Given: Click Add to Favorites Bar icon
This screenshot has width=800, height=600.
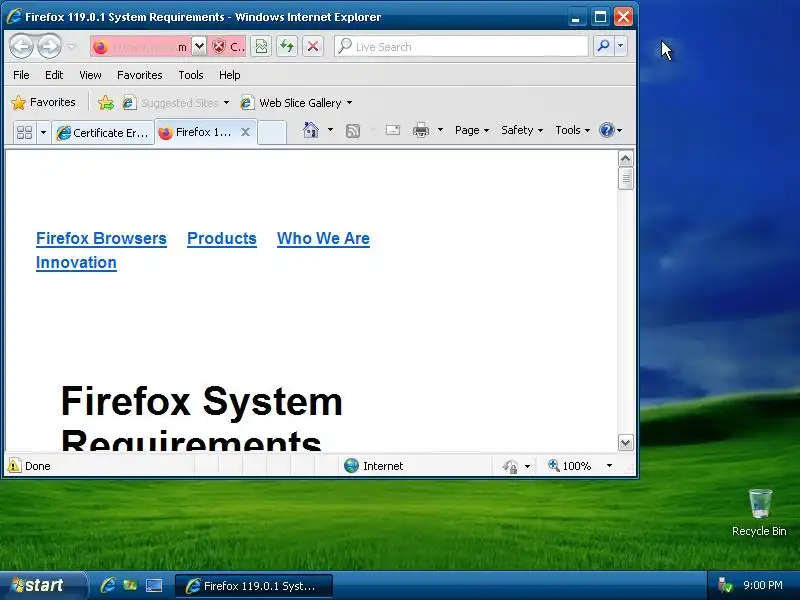Looking at the screenshot, I should tap(106, 103).
